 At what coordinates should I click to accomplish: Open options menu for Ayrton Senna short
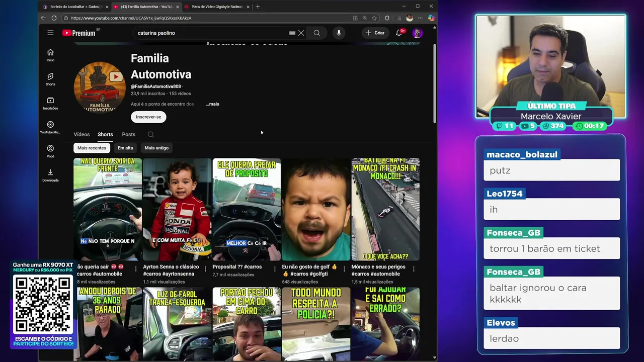point(205,269)
